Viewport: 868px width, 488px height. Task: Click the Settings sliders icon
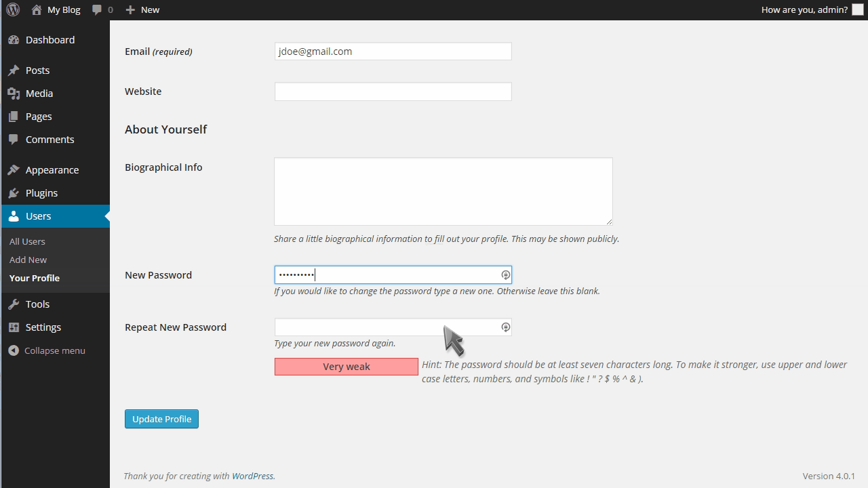coord(15,327)
